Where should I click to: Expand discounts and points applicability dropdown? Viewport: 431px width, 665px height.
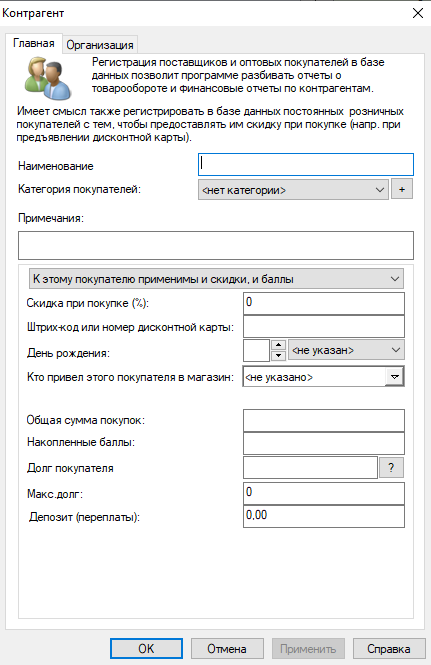tap(216, 279)
